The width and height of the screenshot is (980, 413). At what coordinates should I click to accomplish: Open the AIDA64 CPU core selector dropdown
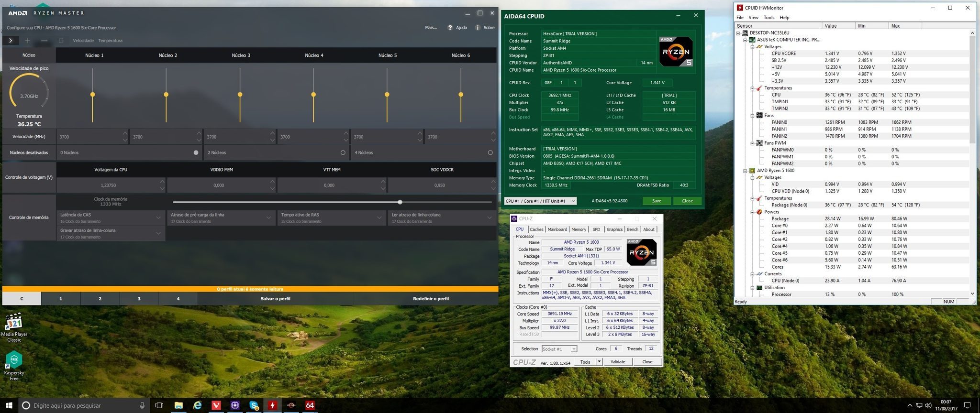(x=540, y=201)
